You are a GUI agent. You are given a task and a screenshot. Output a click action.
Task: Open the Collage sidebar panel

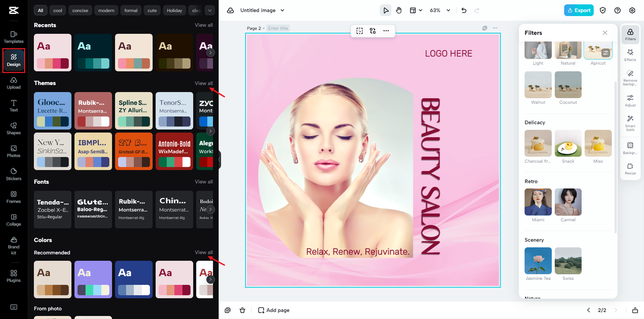click(14, 220)
